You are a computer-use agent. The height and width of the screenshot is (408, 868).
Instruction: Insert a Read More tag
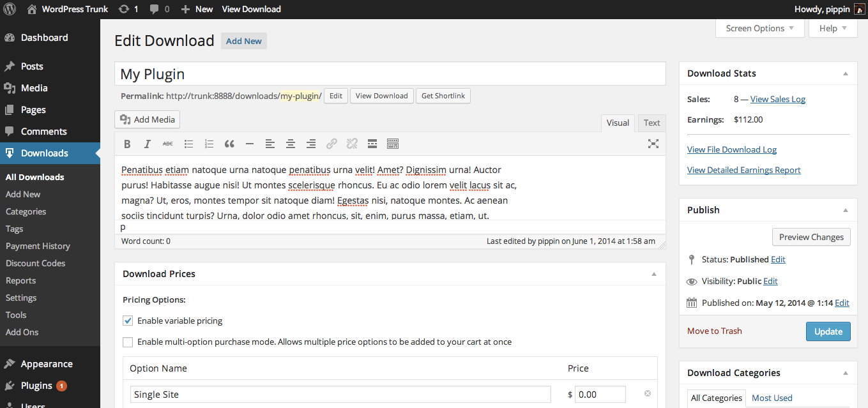click(x=372, y=144)
